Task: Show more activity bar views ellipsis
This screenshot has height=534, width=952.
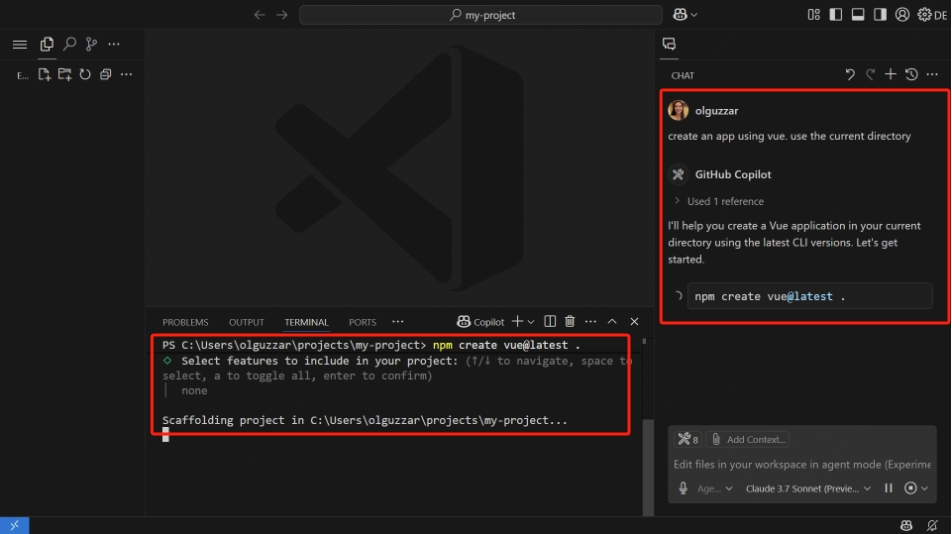Action: pyautogui.click(x=114, y=44)
